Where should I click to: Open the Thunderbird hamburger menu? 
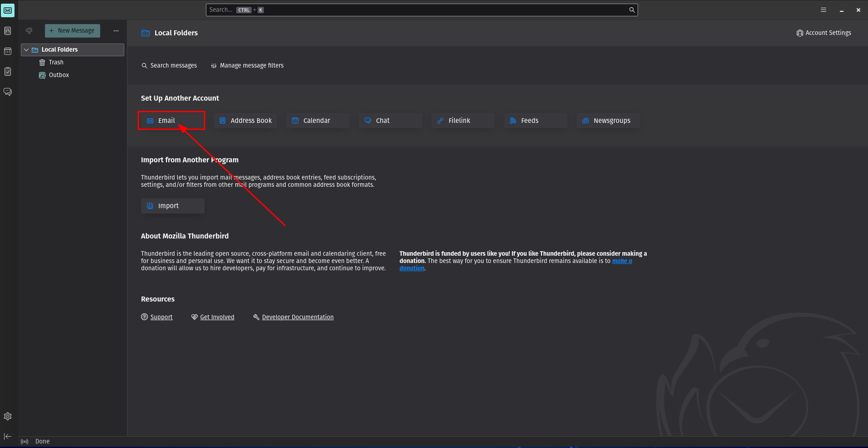pyautogui.click(x=824, y=10)
